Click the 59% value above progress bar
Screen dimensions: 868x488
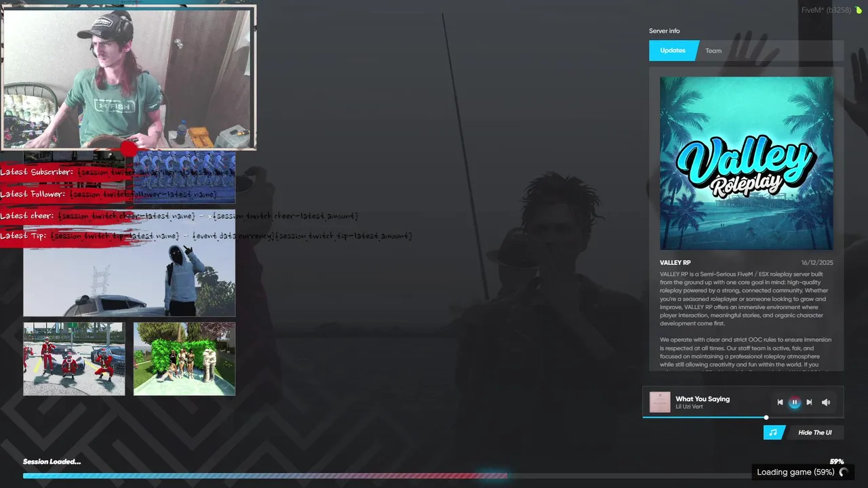(837, 462)
